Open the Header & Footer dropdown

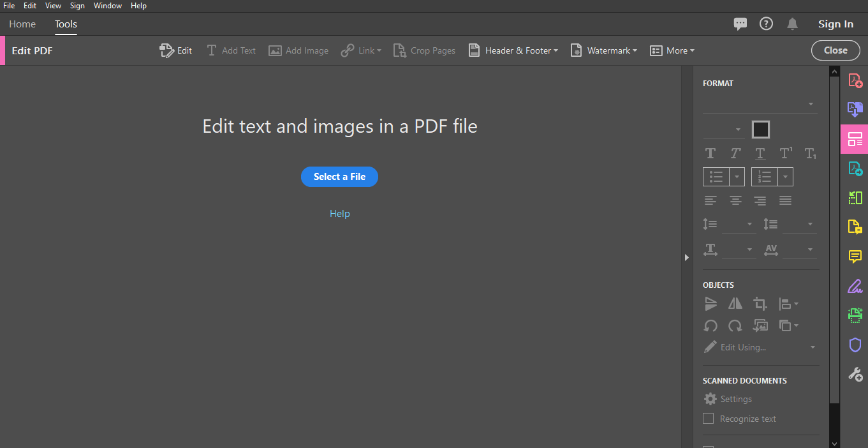513,50
